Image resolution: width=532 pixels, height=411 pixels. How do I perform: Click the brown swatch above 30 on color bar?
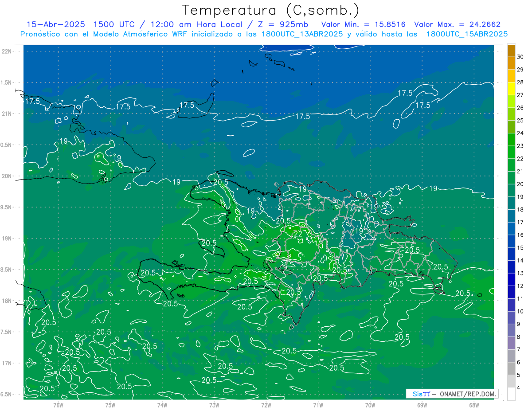pyautogui.click(x=512, y=51)
